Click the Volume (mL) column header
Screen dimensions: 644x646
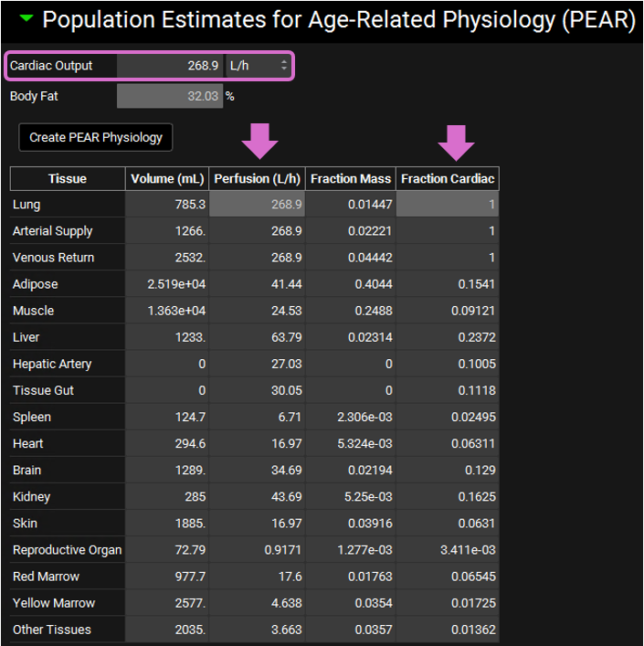click(x=167, y=179)
